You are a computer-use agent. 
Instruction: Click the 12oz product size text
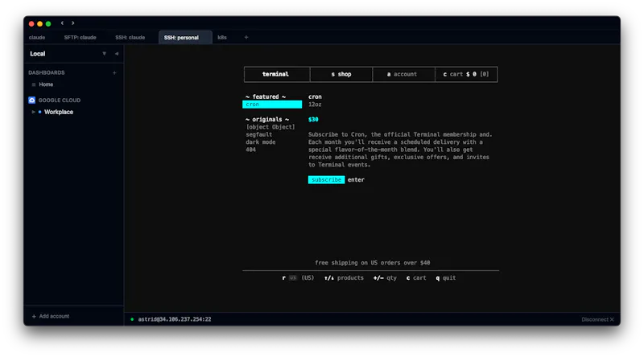(x=315, y=105)
